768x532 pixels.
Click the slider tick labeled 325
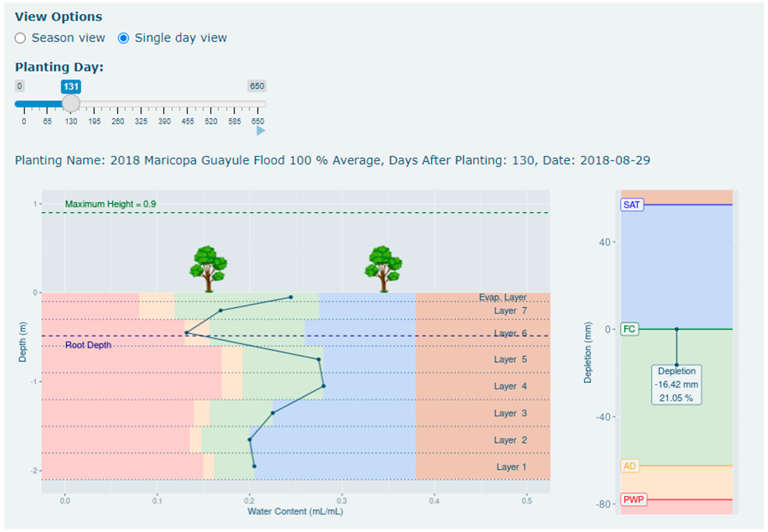coord(141,121)
